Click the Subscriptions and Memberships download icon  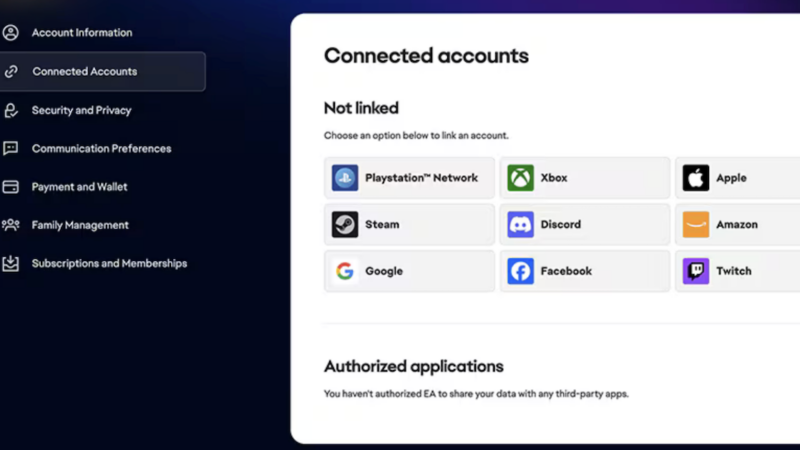tap(10, 263)
